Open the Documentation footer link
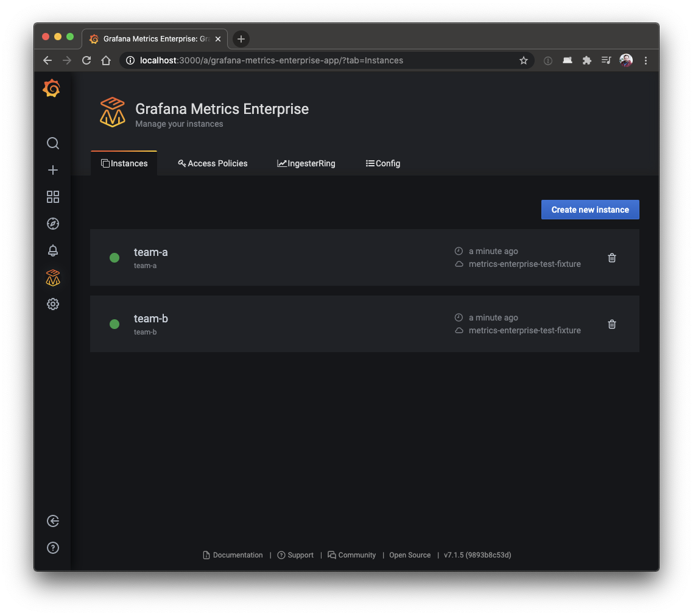The image size is (693, 616). coord(237,555)
